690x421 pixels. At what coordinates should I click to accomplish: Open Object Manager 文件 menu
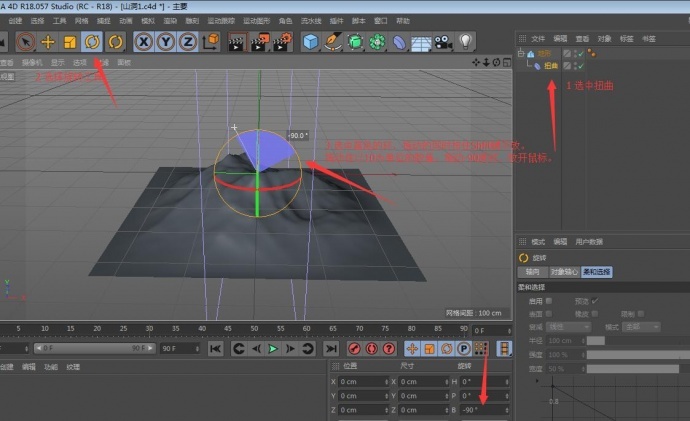coord(538,39)
